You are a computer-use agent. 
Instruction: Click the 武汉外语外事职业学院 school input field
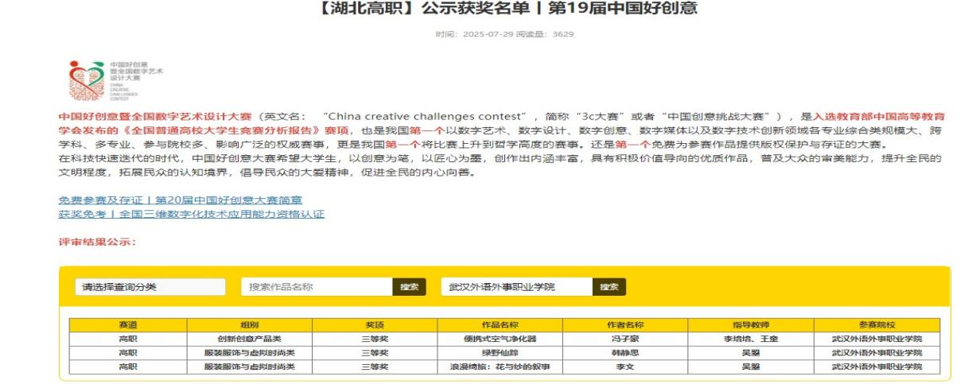tap(516, 287)
